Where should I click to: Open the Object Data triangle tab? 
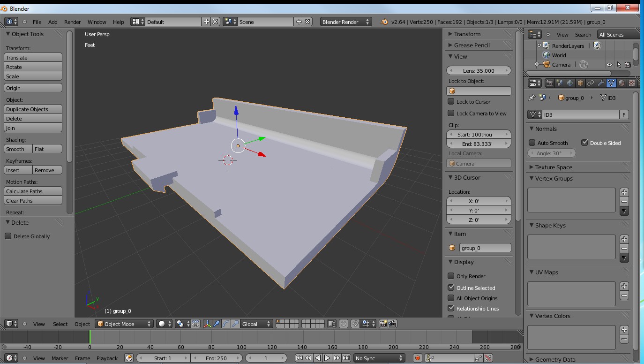[611, 83]
